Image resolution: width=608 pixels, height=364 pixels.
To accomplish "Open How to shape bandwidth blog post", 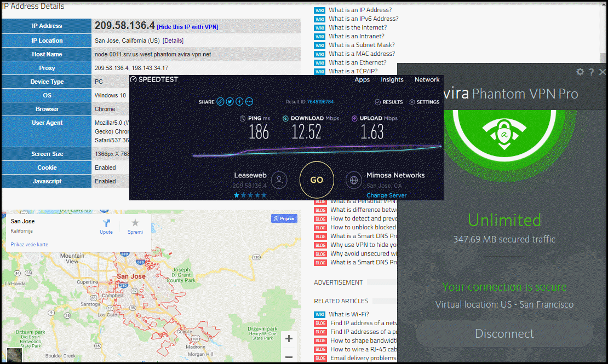I will [x=364, y=340].
